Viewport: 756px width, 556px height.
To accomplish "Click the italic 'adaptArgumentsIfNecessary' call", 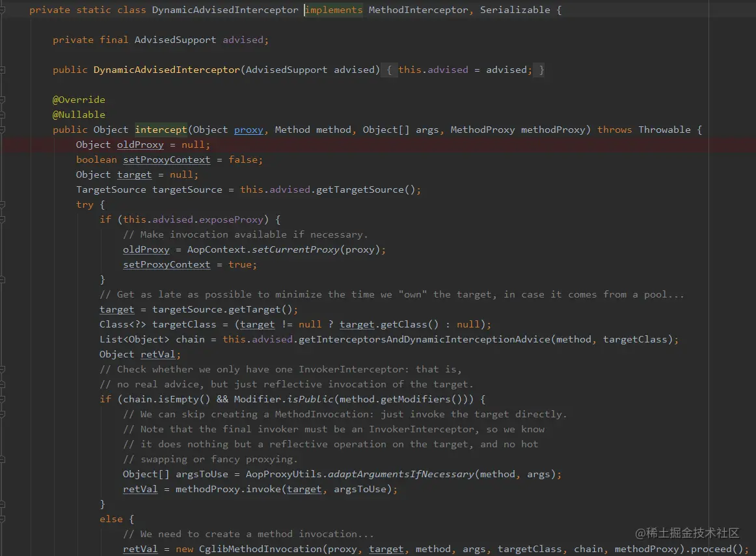I will [x=401, y=474].
